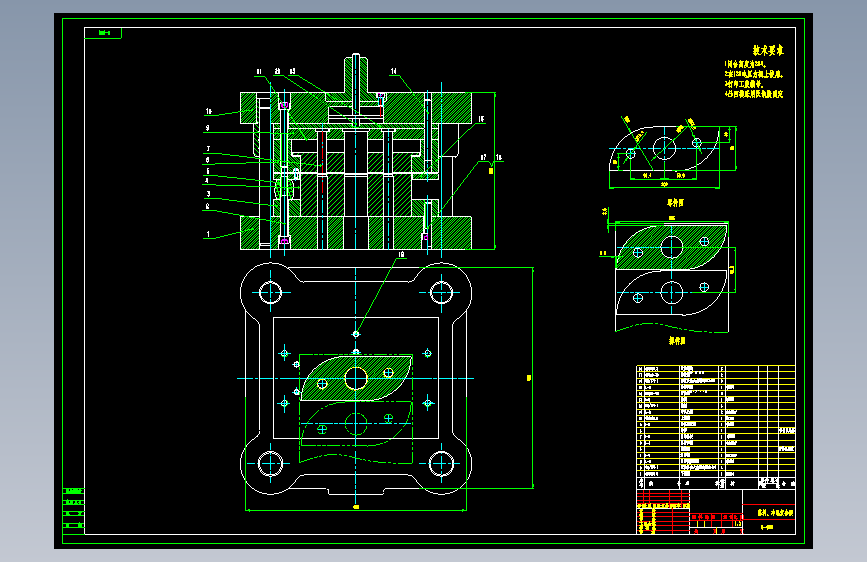Click the first line of technical requirements

click(x=745, y=64)
